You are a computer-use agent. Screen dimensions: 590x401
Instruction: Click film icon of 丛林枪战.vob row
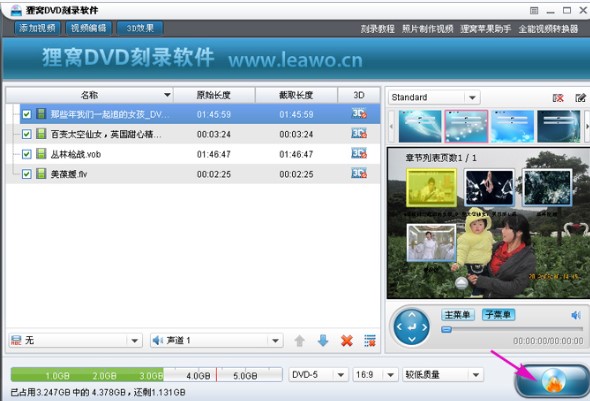click(41, 153)
